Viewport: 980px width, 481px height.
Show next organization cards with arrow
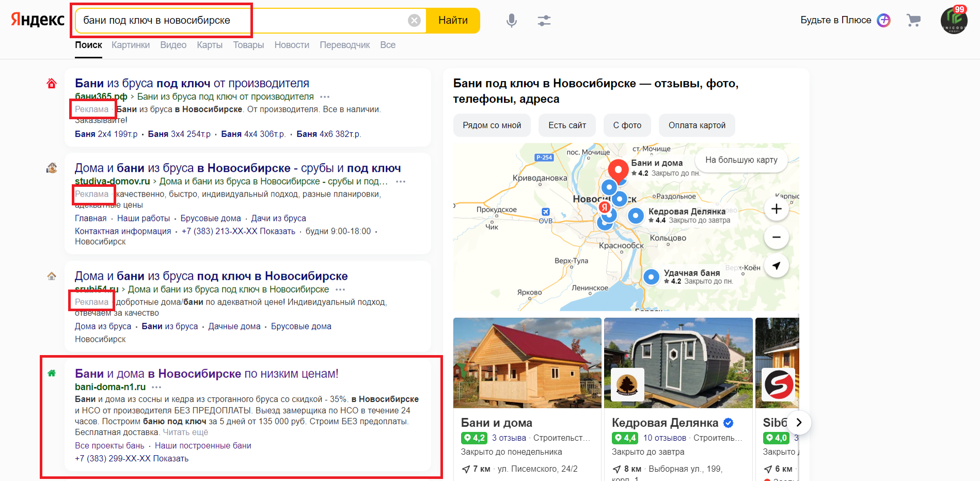coord(799,423)
